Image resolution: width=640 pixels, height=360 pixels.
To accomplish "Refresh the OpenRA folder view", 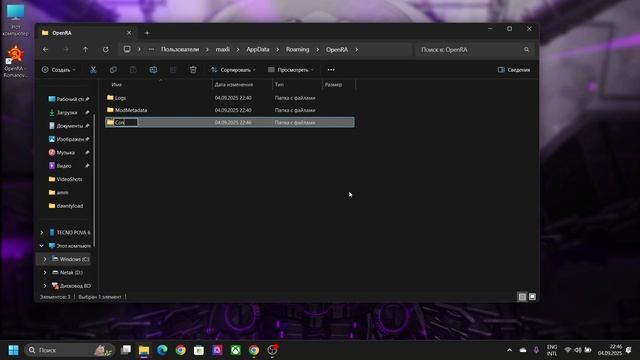I will [106, 49].
